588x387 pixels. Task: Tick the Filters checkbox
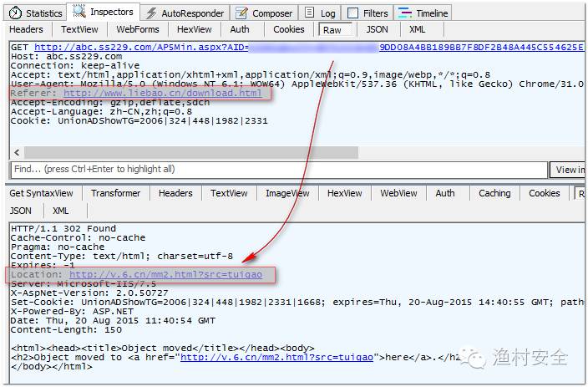352,13
